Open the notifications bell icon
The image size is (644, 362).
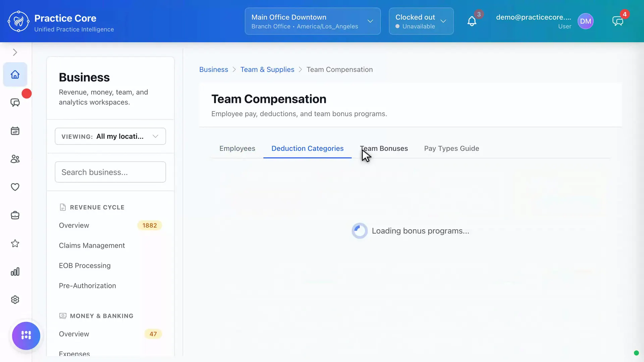click(472, 21)
